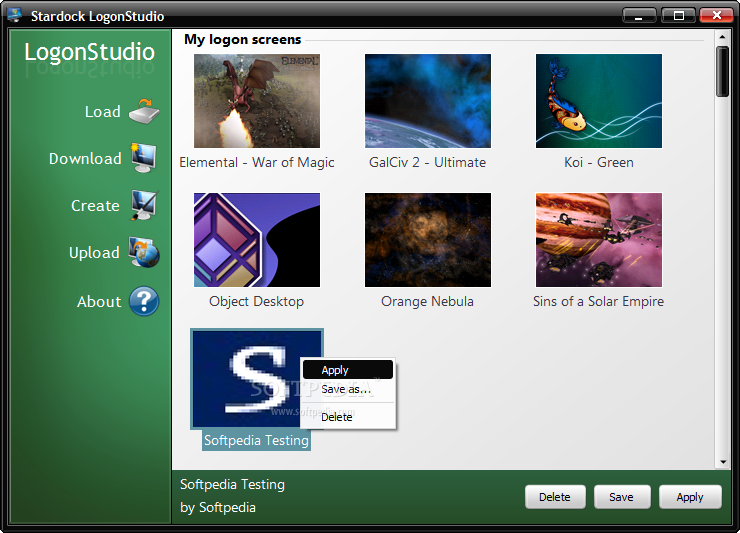The image size is (740, 533).
Task: Select the Elemental - War of Magic thumbnail
Action: [257, 101]
